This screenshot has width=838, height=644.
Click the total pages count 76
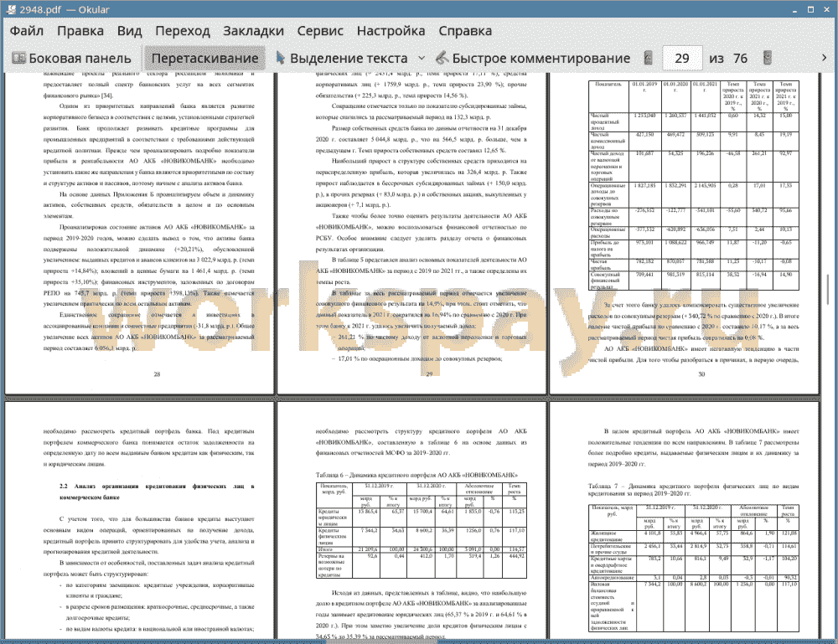pyautogui.click(x=740, y=59)
